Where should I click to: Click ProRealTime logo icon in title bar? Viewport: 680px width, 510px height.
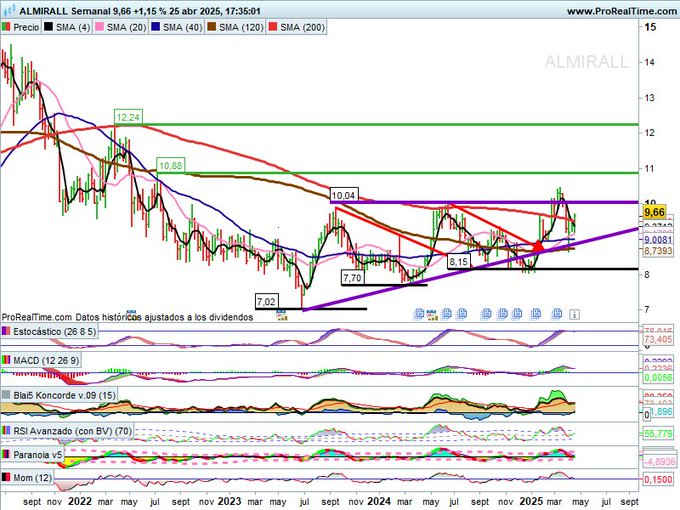pyautogui.click(x=9, y=10)
